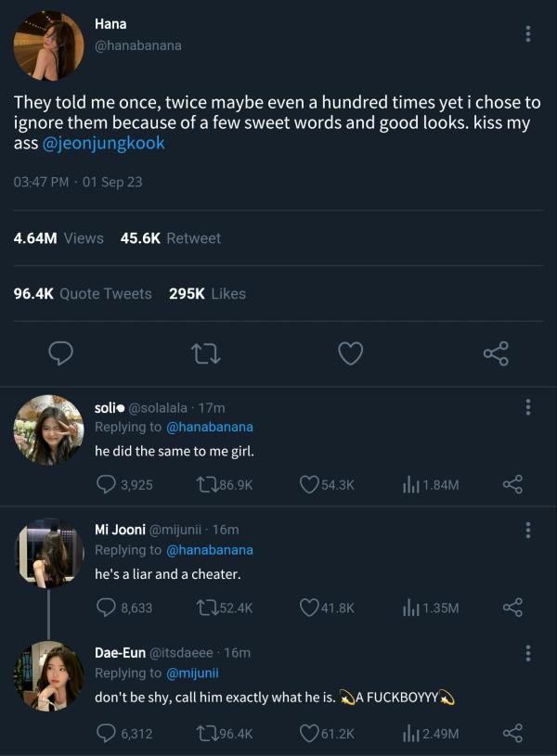The image size is (557, 756).
Task: View the 295K Likes list
Action: [x=206, y=293]
